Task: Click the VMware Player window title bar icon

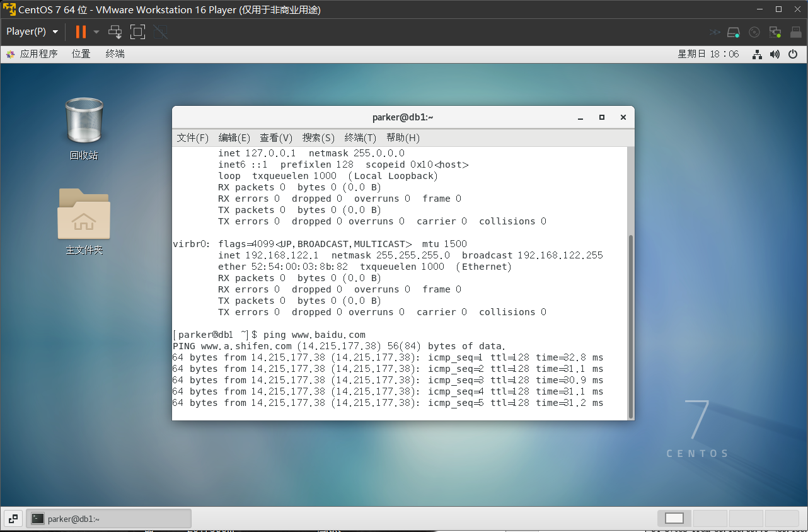Action: pyautogui.click(x=9, y=9)
